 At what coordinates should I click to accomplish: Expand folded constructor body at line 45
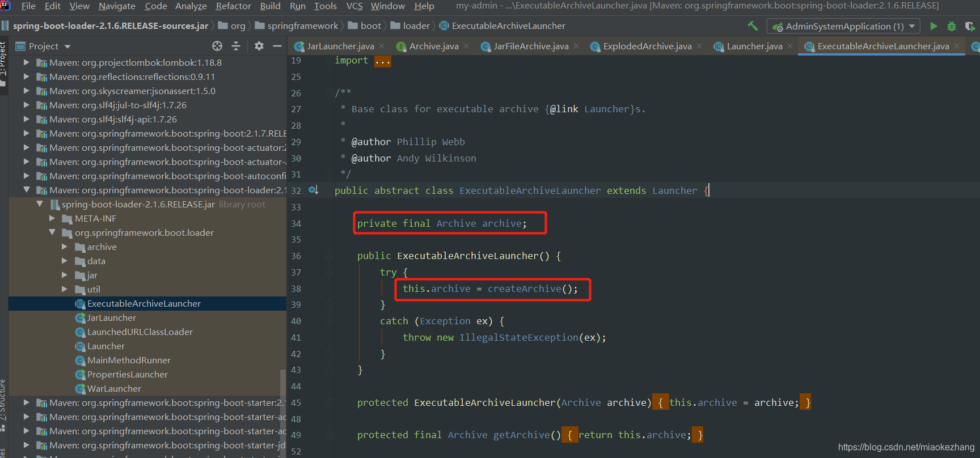point(660,402)
